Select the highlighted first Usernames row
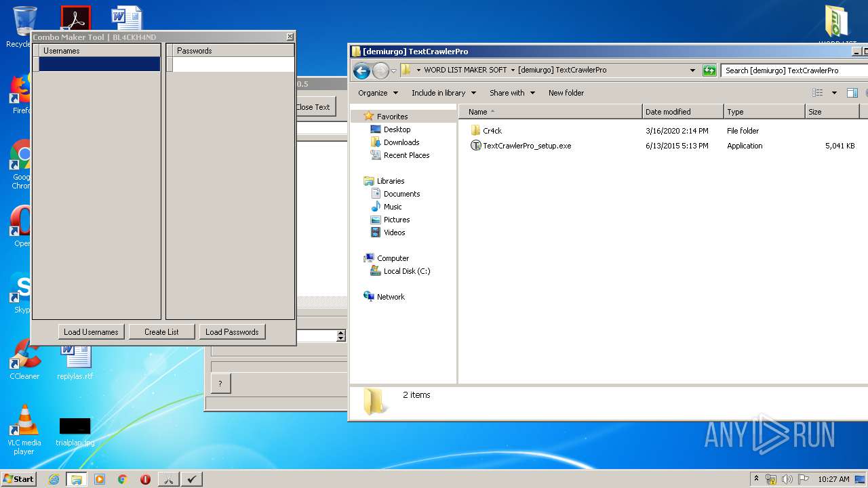The width and height of the screenshot is (868, 488). [100, 64]
